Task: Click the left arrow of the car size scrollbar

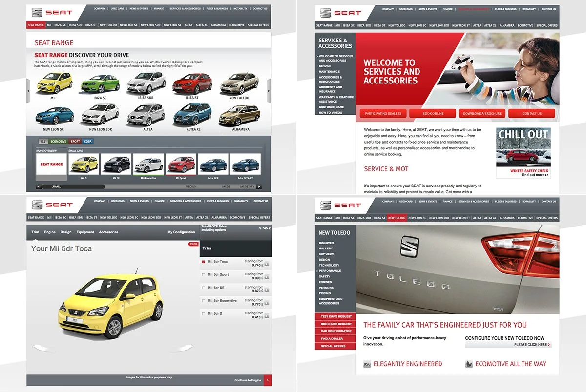Action: (x=39, y=186)
